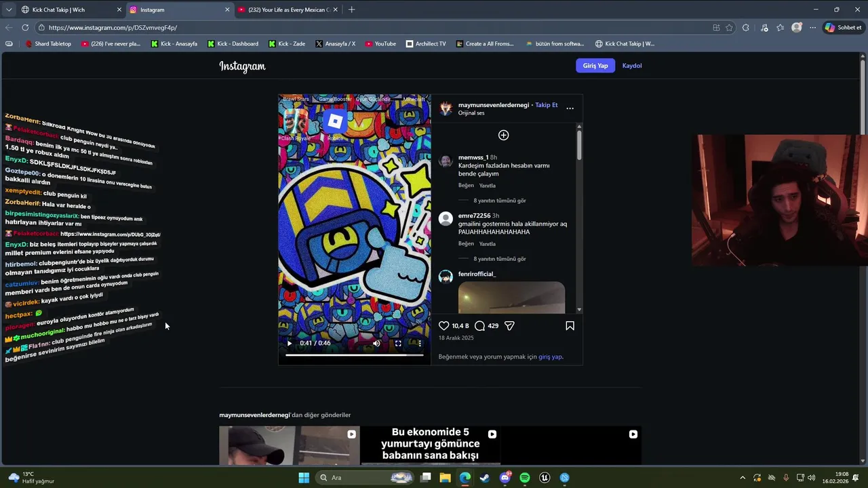Open the browser extensions puzzle icon
The height and width of the screenshot is (488, 868).
click(x=746, y=28)
